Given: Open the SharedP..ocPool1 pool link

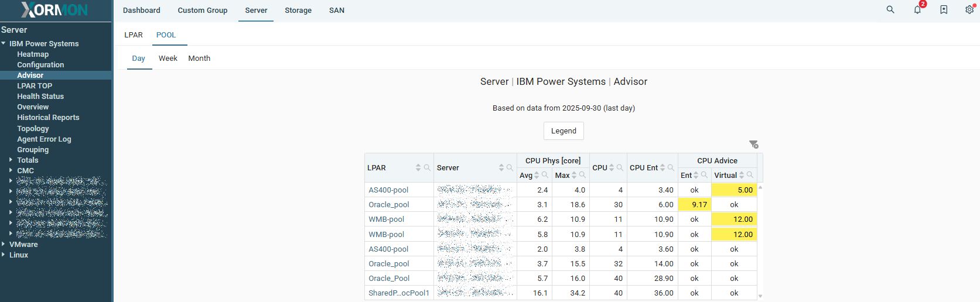Looking at the screenshot, I should coord(398,293).
